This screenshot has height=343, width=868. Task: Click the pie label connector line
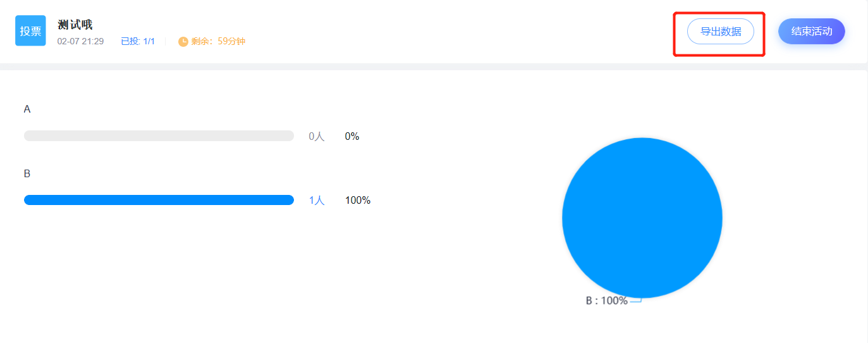[636, 301]
